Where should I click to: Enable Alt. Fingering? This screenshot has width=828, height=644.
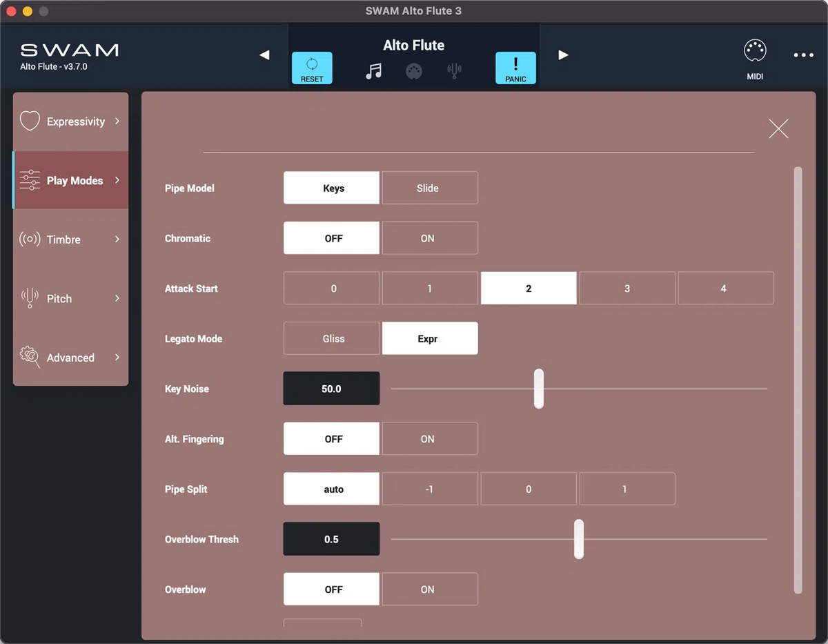[x=429, y=438]
